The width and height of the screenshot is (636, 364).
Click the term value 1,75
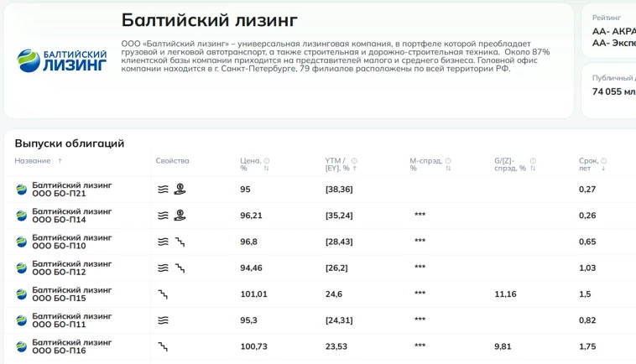[587, 346]
